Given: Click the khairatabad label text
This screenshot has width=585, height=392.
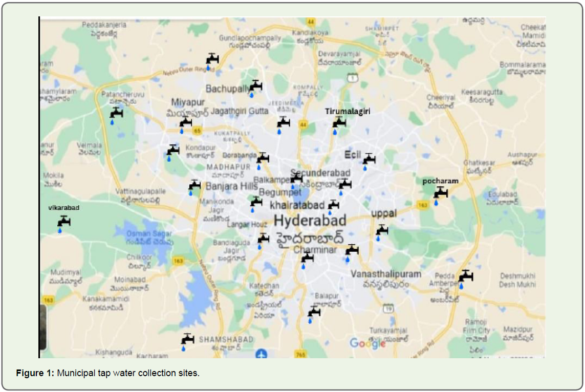Looking at the screenshot, I should pos(297,205).
